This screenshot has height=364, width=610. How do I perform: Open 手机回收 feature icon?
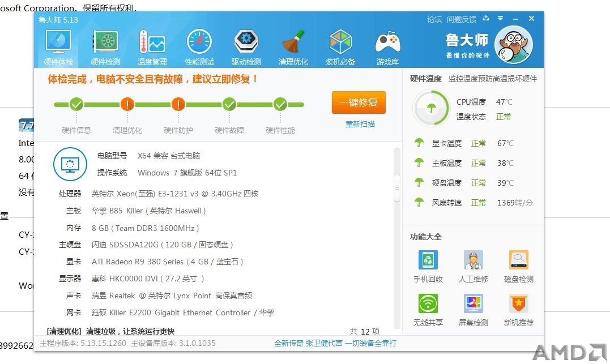pos(428,260)
